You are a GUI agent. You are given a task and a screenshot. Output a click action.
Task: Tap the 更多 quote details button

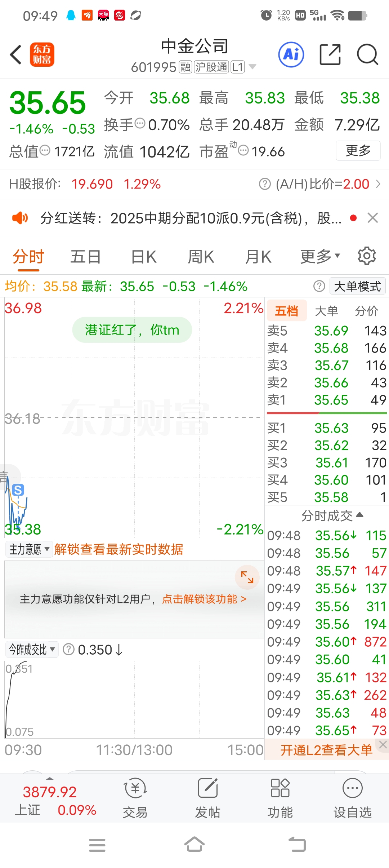tap(358, 150)
